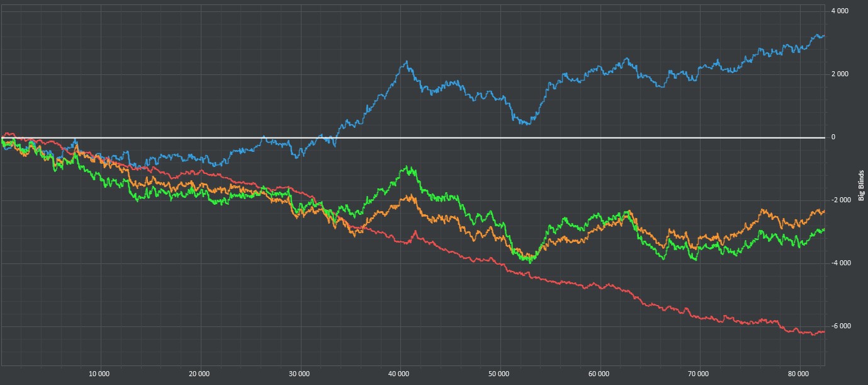Click the orange line's right end point
The width and height of the screenshot is (868, 385).
pyautogui.click(x=824, y=211)
